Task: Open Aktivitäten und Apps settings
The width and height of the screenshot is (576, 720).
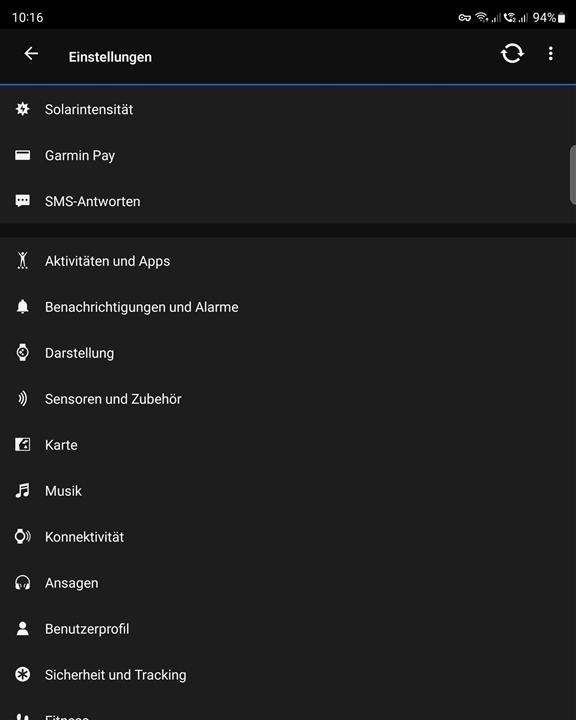Action: point(288,261)
